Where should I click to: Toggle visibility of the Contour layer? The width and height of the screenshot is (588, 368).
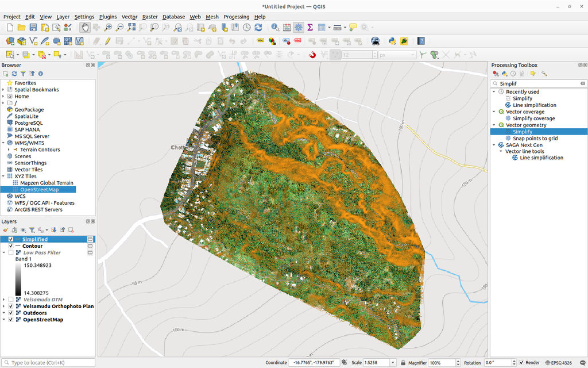click(10, 246)
